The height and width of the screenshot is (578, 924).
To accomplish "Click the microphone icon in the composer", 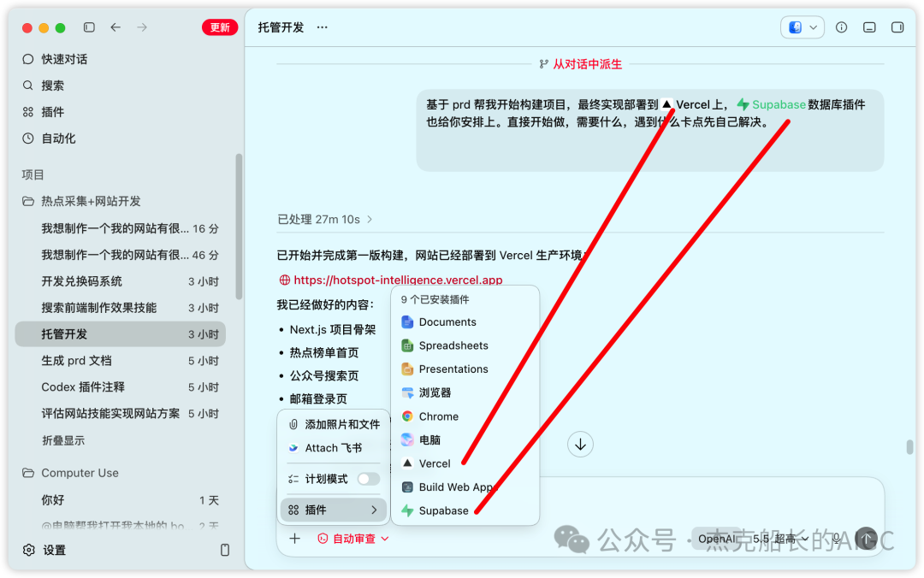I will pos(836,538).
